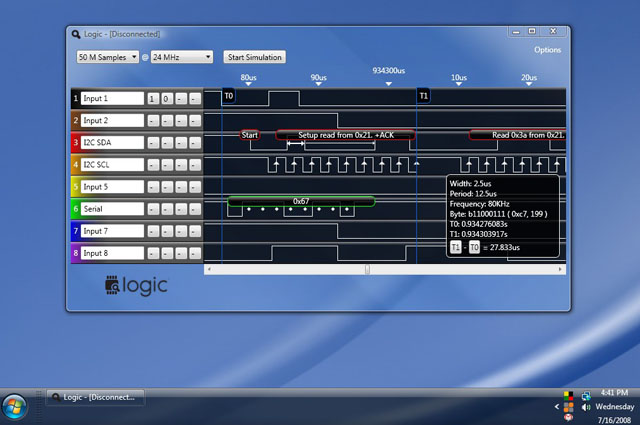The image size is (640, 425).
Task: Open the Options menu
Action: 547,49
